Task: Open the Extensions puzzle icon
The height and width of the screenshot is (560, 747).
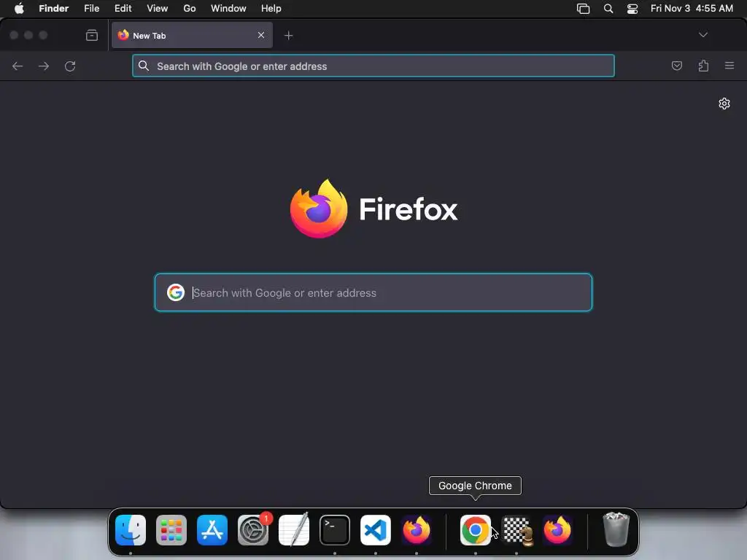Action: [x=703, y=66]
